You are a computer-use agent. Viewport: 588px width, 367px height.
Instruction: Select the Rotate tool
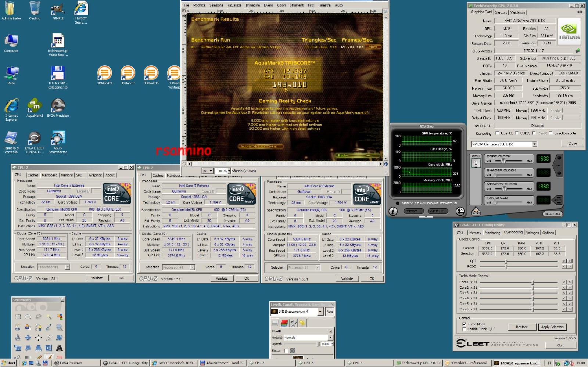click(x=59, y=337)
